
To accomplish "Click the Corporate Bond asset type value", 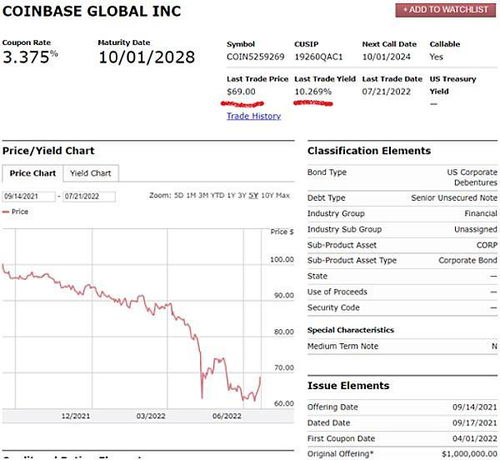I will tap(468, 260).
